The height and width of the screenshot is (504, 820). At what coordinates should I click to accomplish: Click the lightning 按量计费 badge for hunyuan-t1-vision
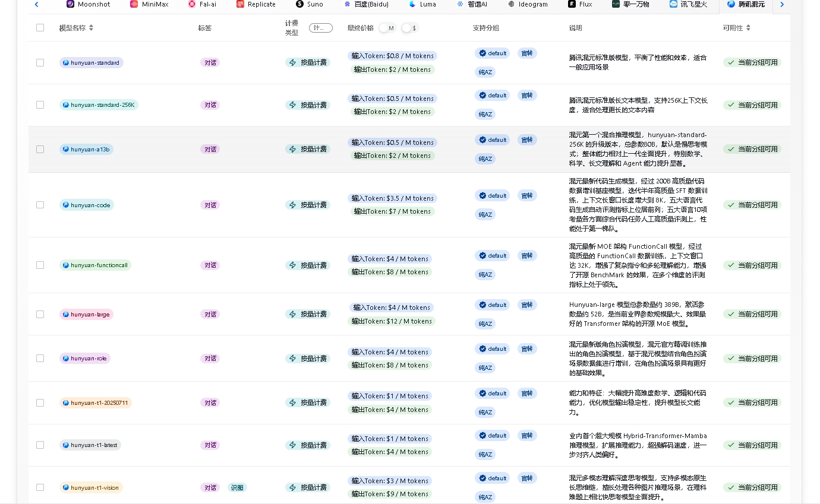point(308,487)
